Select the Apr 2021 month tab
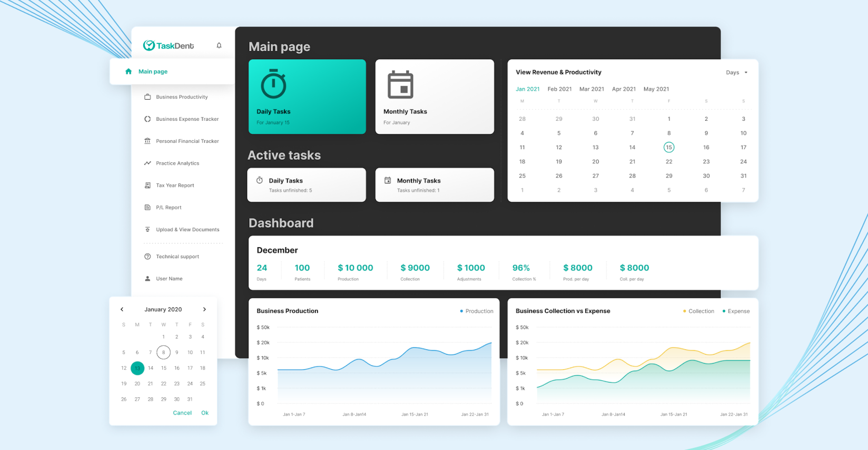This screenshot has height=450, width=868. pos(624,89)
